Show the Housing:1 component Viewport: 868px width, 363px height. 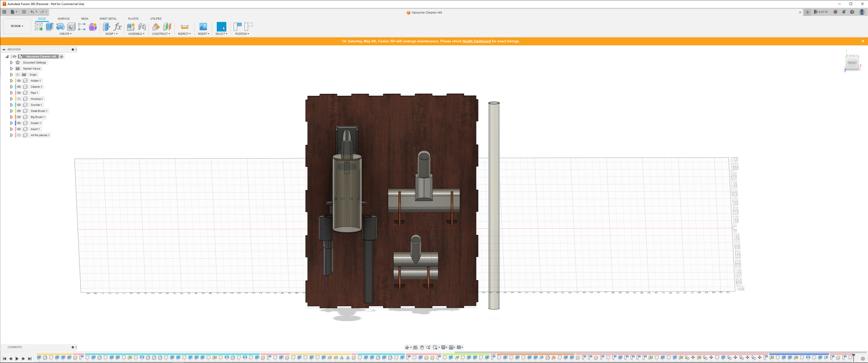[x=18, y=99]
